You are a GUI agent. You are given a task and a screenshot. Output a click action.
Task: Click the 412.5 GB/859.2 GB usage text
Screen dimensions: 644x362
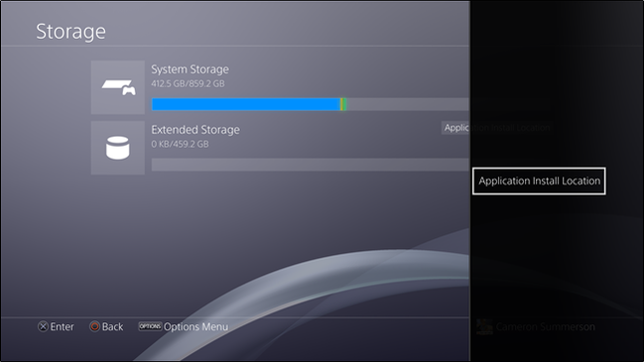188,83
